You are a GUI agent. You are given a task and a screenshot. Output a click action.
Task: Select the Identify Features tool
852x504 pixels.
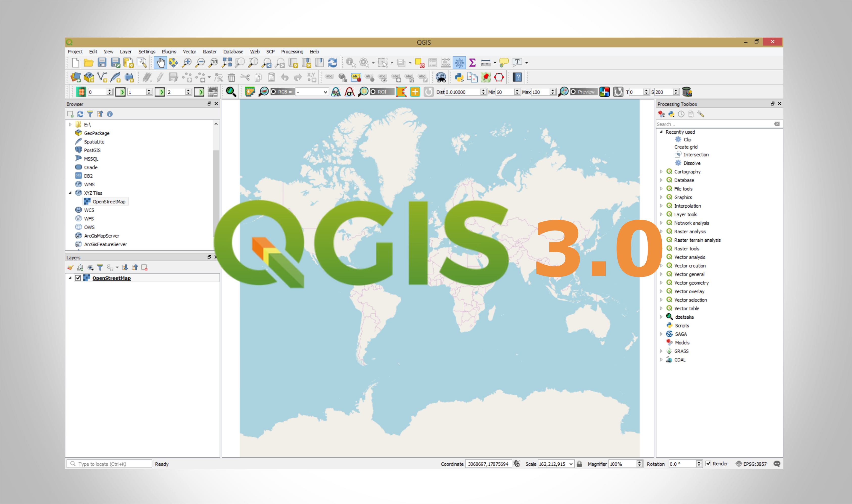pos(350,62)
